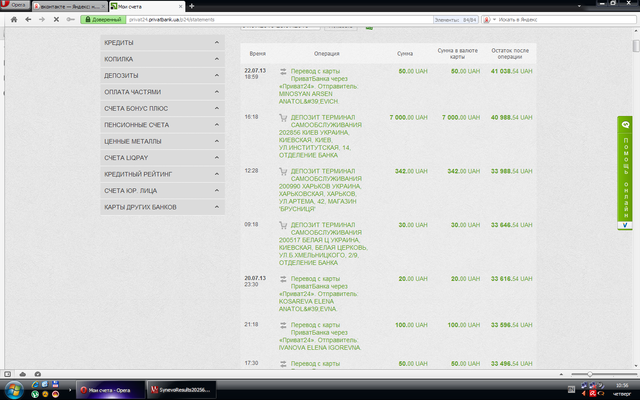Click the Время column header
This screenshot has width=640, height=400.
tap(258, 53)
